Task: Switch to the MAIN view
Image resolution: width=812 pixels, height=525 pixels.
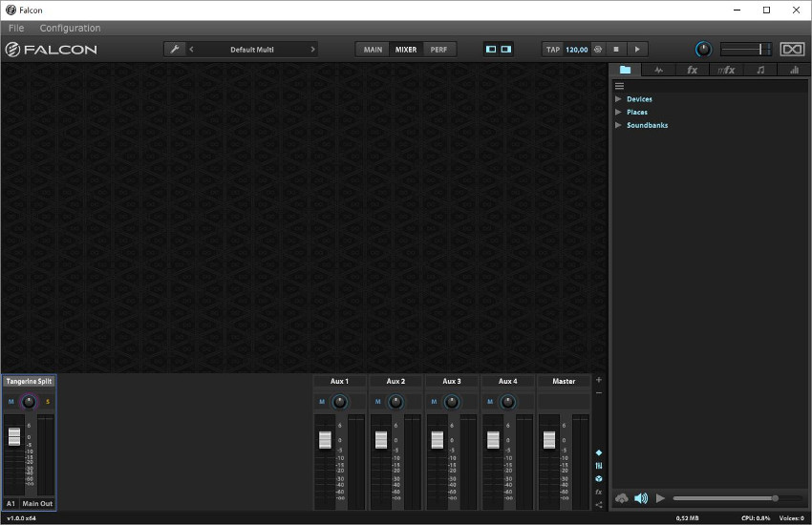Action: pos(373,49)
